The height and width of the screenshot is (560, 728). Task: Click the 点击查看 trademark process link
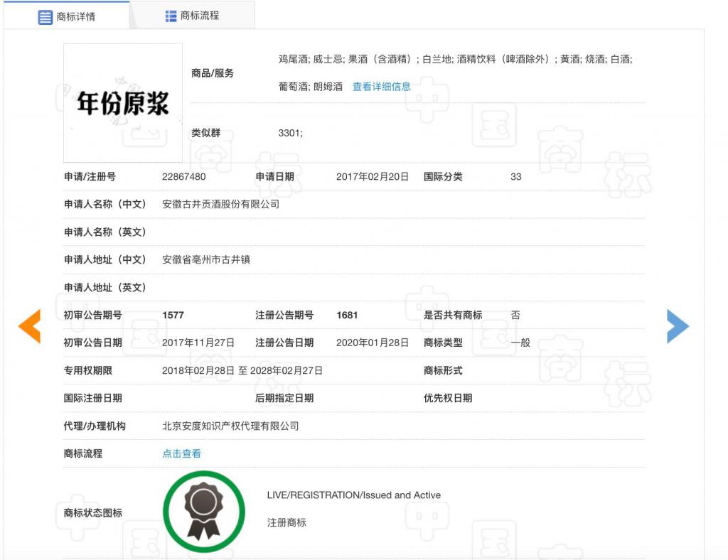pyautogui.click(x=181, y=453)
